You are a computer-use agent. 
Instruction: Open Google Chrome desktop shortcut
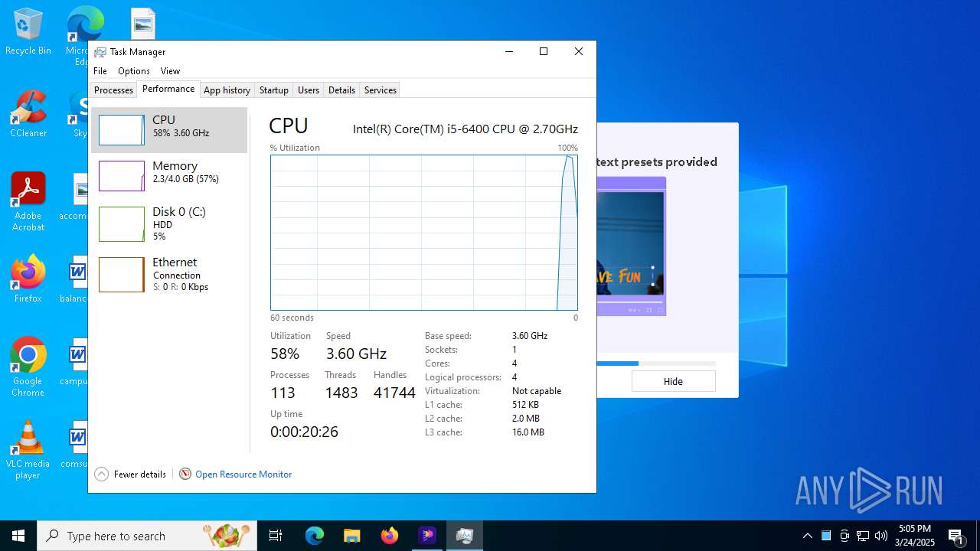[x=28, y=367]
